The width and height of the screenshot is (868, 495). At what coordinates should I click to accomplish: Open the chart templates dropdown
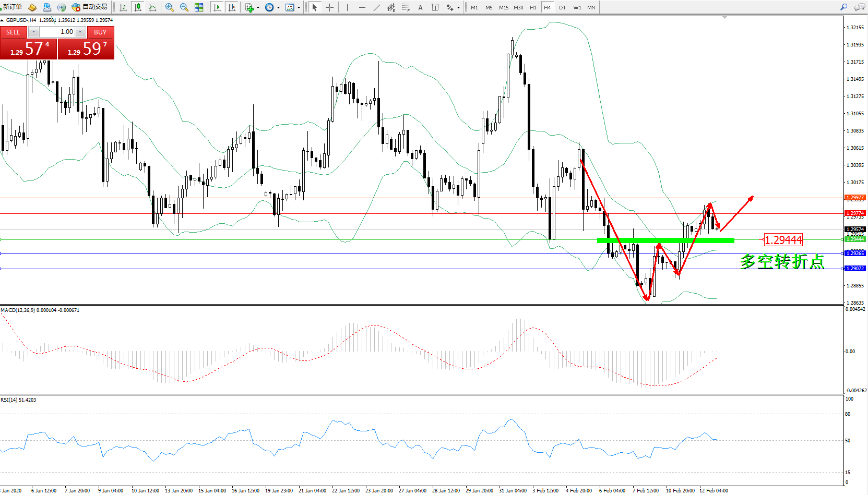(299, 7)
